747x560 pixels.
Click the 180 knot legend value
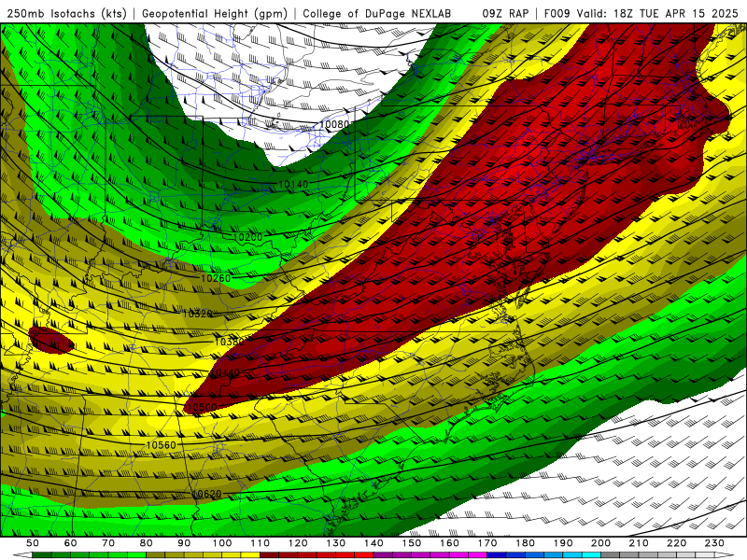click(x=525, y=543)
